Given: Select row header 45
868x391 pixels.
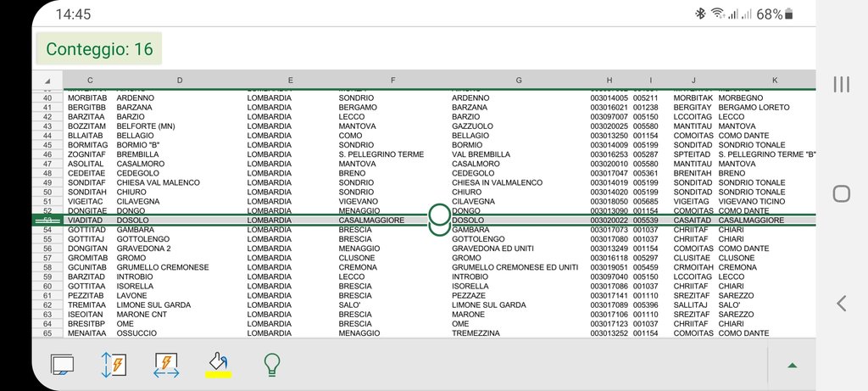Looking at the screenshot, I should pyautogui.click(x=47, y=145).
